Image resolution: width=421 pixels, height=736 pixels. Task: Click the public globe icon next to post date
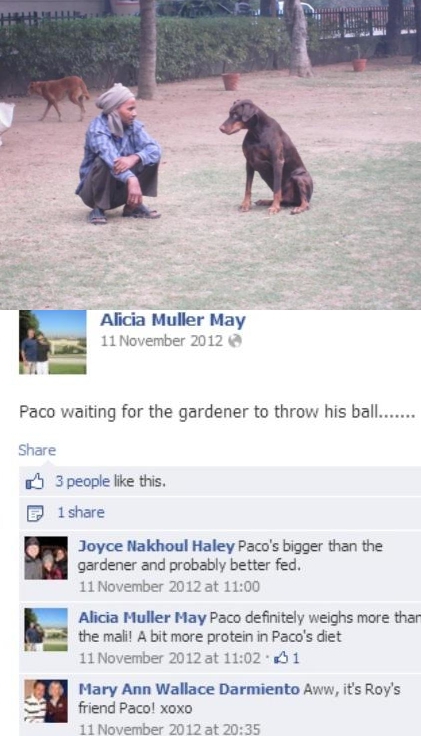point(235,341)
